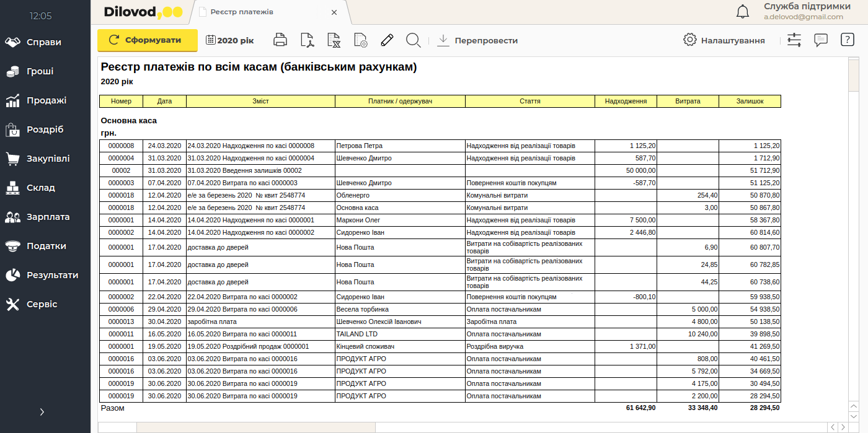868x433 pixels.
Task: Click the Кінцевий споживач payer cell
Action: tap(401, 346)
